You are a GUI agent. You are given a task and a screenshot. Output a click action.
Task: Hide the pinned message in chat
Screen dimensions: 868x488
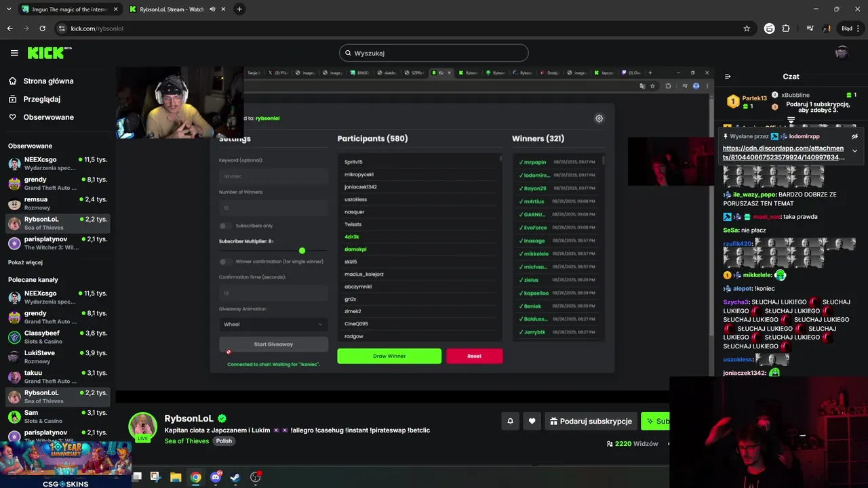854,136
